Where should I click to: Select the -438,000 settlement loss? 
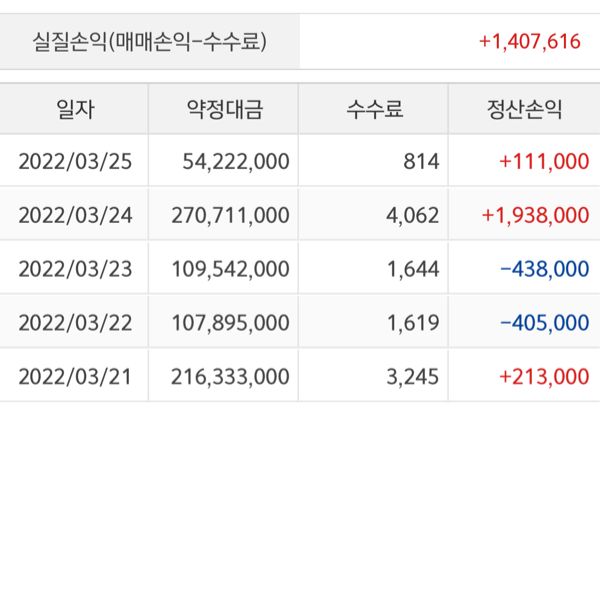[x=545, y=268]
